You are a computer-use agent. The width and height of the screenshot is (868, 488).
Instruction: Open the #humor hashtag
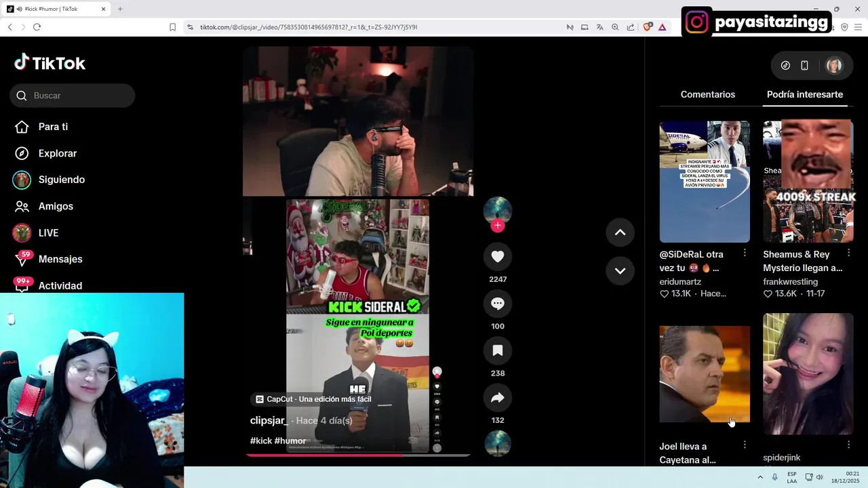pyautogui.click(x=290, y=441)
